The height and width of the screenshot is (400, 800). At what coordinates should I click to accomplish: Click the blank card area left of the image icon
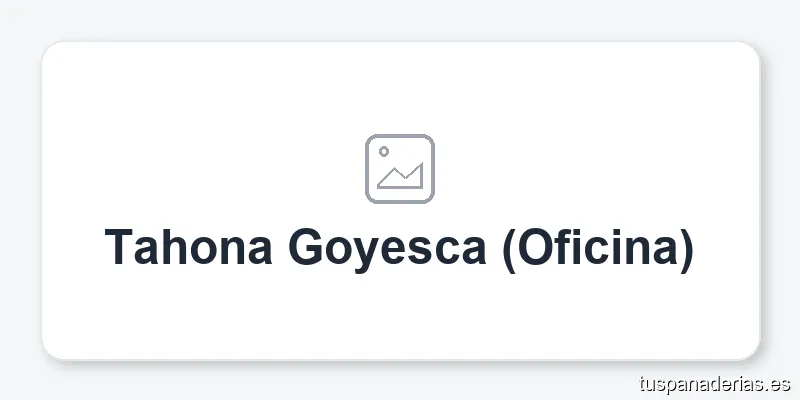point(200,168)
